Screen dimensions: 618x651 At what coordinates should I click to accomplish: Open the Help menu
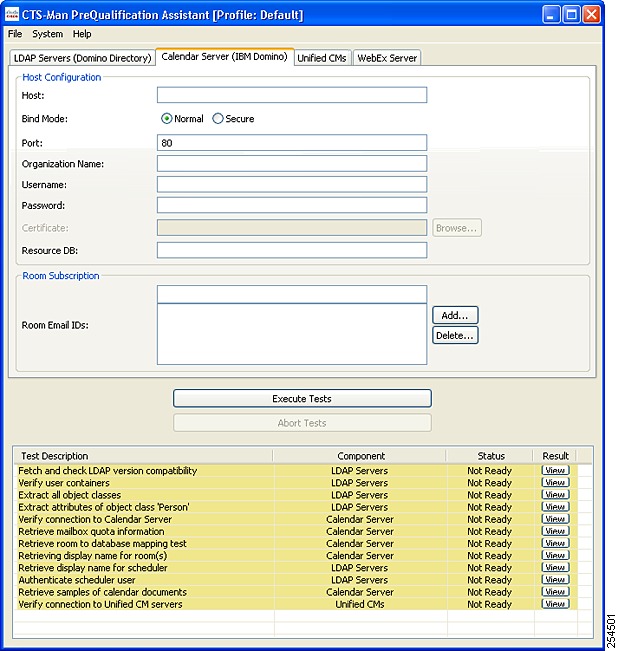tap(82, 34)
